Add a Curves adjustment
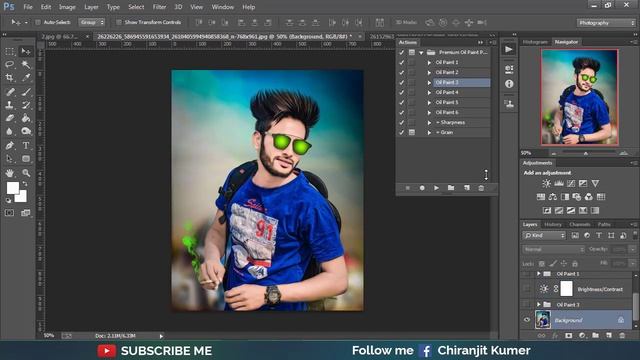640x360 pixels. coord(571,184)
